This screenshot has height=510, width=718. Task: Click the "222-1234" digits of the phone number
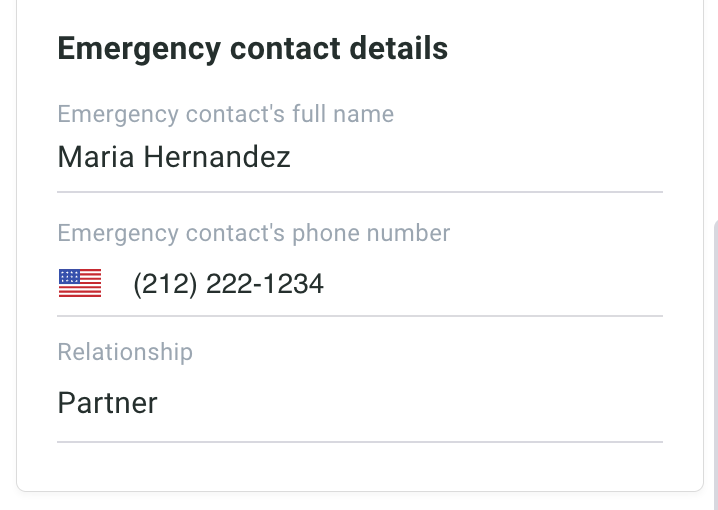265,285
